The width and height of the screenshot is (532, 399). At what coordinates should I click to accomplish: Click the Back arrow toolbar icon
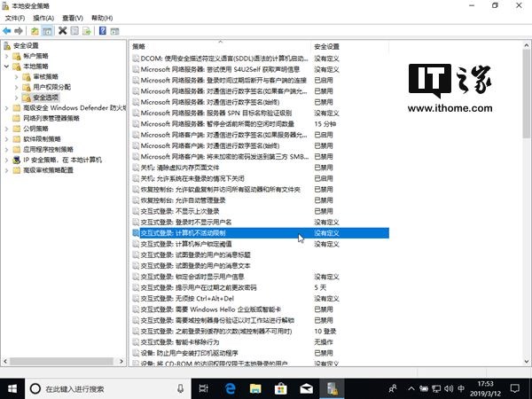point(7,31)
